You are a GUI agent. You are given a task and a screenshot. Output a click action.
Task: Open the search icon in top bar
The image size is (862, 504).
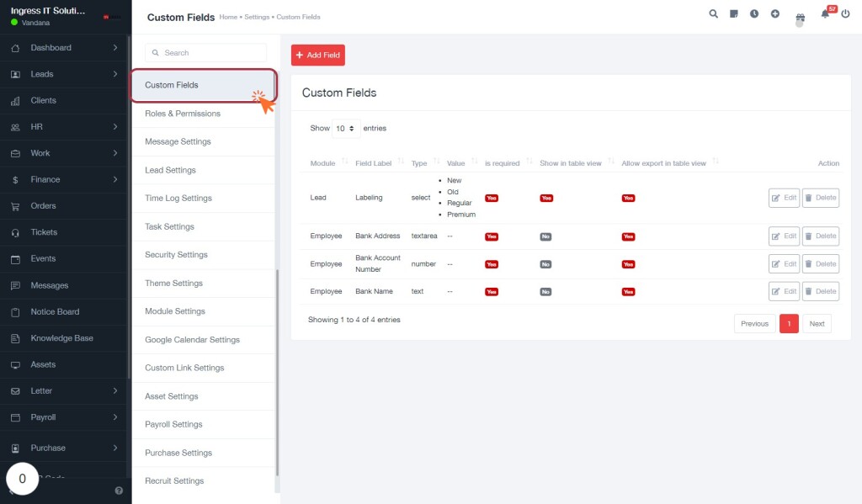(x=713, y=13)
